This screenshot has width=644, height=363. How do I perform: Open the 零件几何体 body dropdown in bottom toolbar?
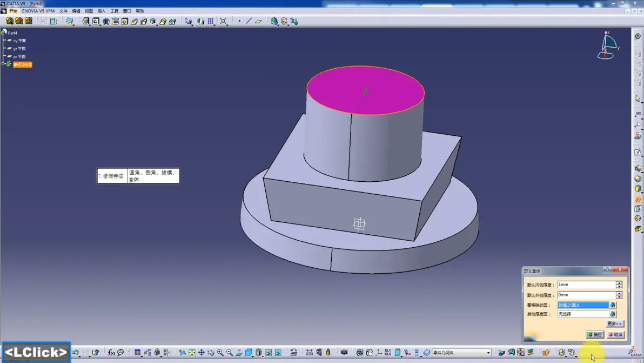488,353
